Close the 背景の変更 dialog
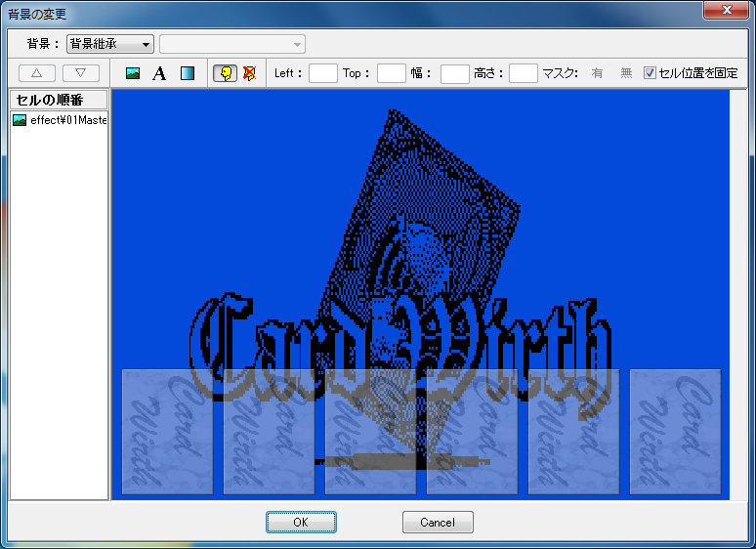 (x=726, y=10)
